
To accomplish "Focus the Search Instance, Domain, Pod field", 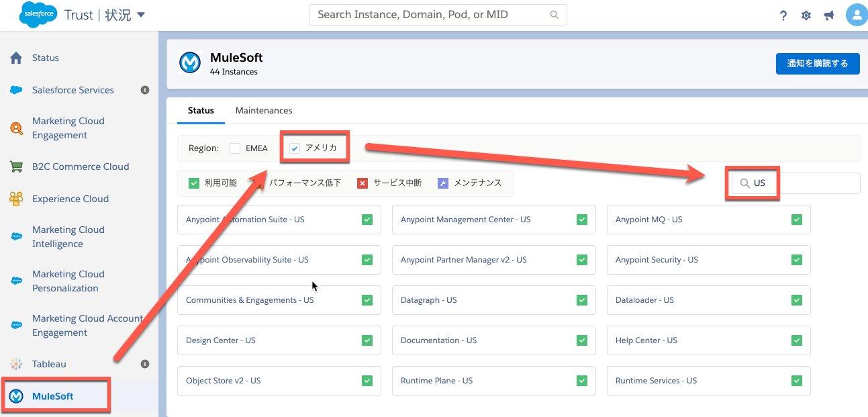I will (x=438, y=14).
